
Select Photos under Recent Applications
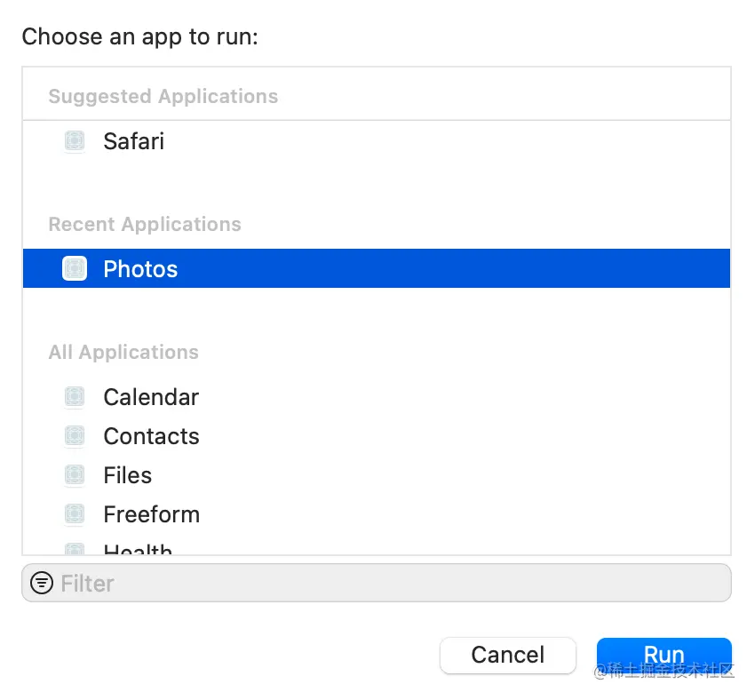(140, 269)
